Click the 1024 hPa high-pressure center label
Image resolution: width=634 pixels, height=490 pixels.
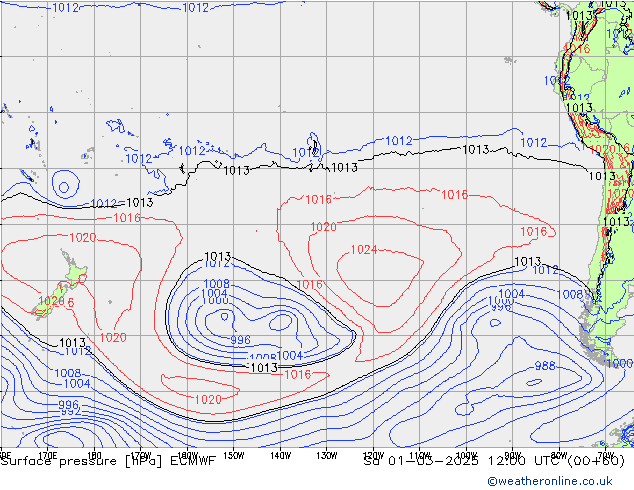pyautogui.click(x=364, y=250)
